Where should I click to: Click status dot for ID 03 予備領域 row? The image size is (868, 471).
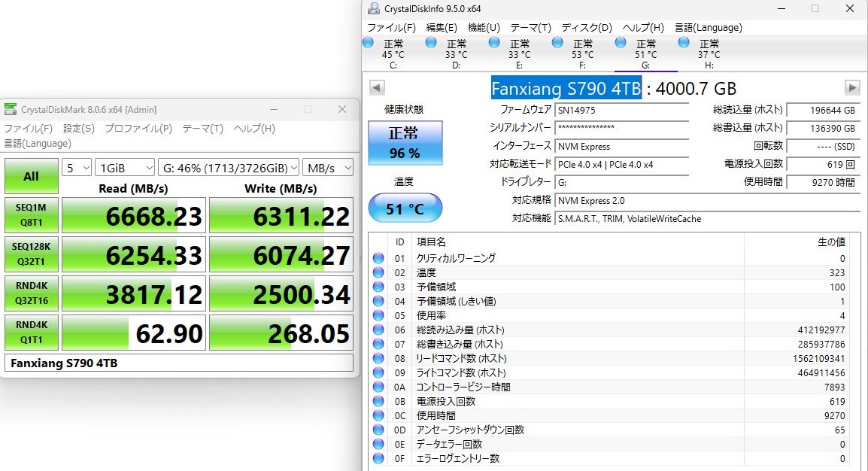[x=378, y=287]
